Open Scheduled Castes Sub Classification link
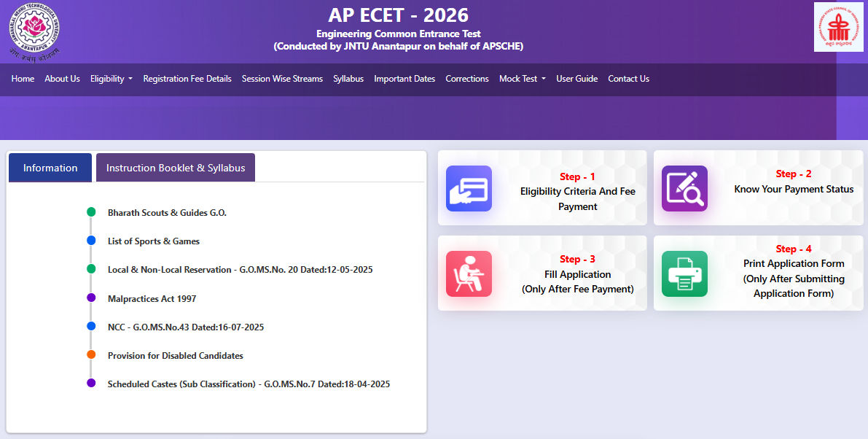The height and width of the screenshot is (439, 868). coord(249,384)
